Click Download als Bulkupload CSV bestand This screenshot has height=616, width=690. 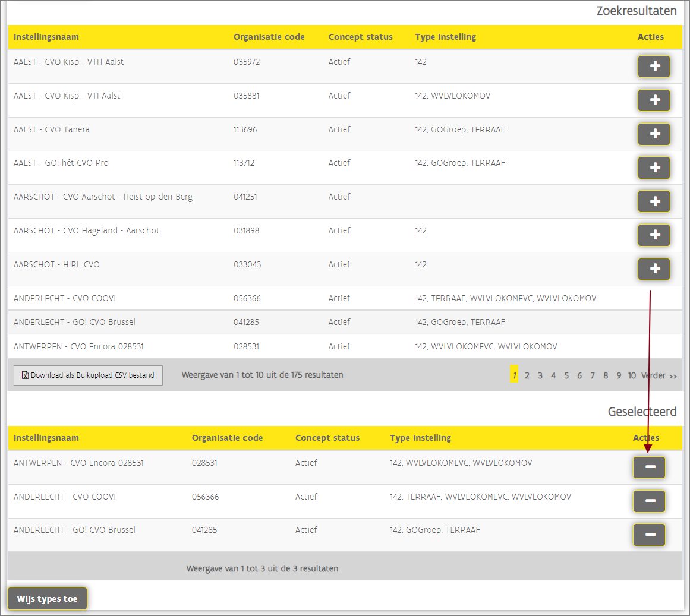click(x=88, y=375)
